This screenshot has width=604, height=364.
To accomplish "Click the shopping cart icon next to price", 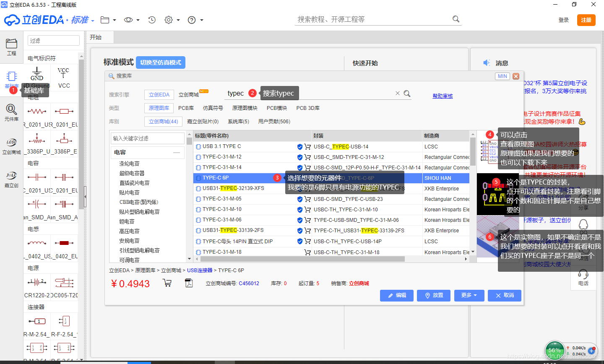I will click(167, 283).
